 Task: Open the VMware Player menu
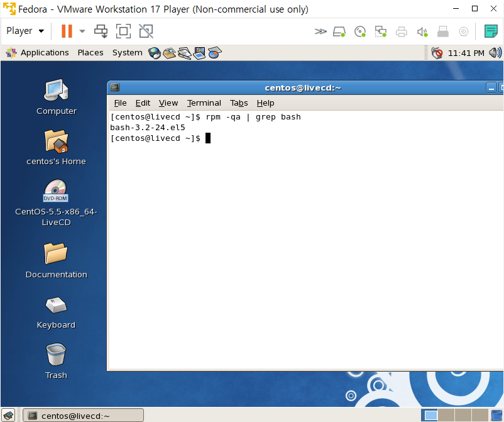(25, 31)
